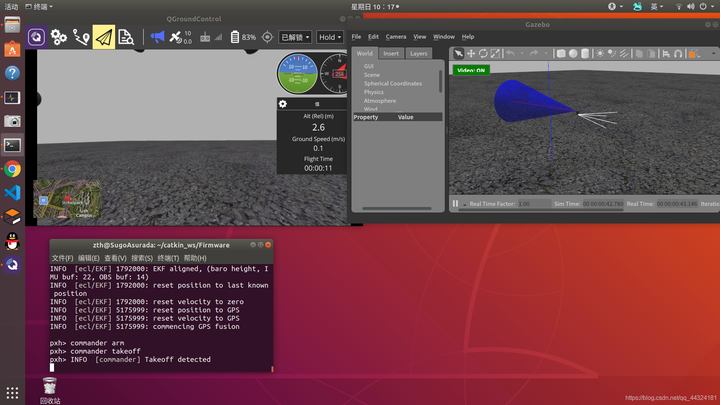Insert a sphere shape in Gazebo
This screenshot has width=720, height=405.
pyautogui.click(x=573, y=54)
